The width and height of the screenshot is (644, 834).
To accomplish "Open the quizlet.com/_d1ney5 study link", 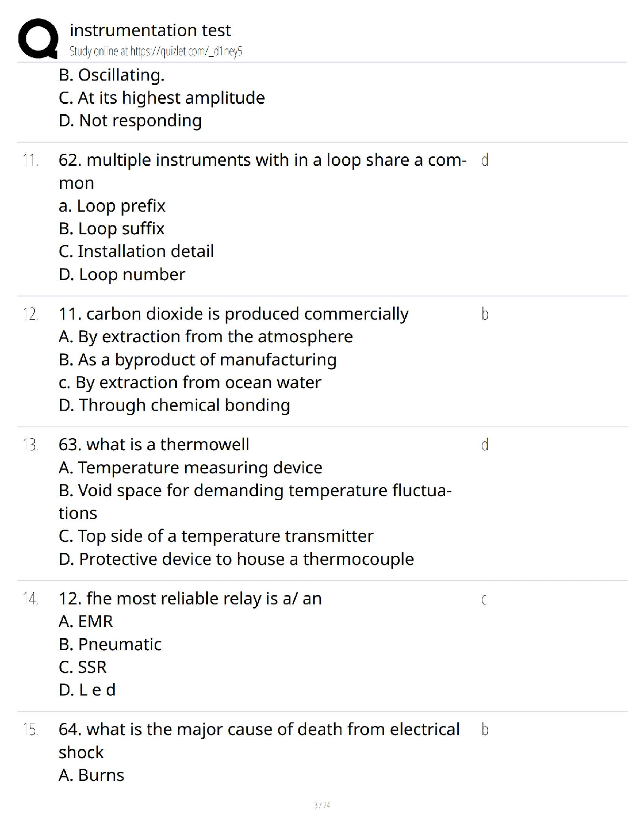I will coord(186,51).
